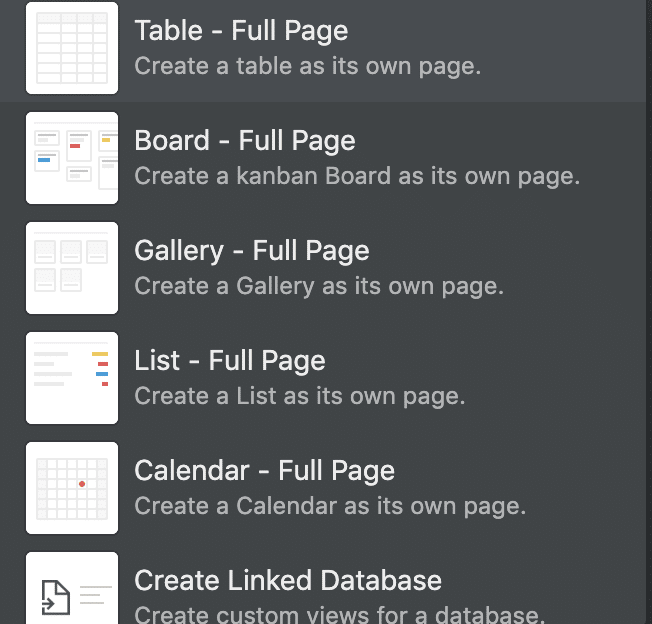The width and height of the screenshot is (652, 624).
Task: Click 'Create a kanban Board' description text
Action: (357, 177)
